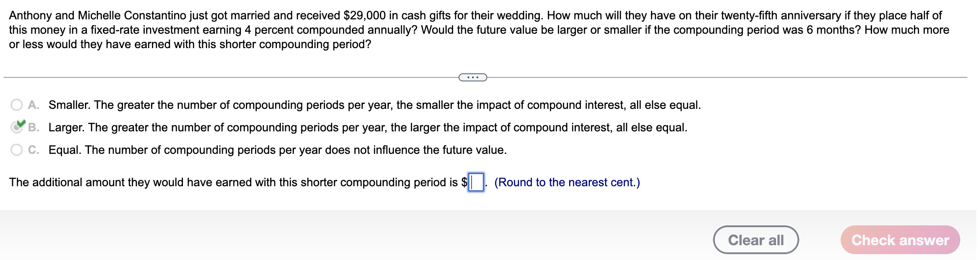
Task: Collapse the question section using the ellipsis pill
Action: pyautogui.click(x=472, y=77)
